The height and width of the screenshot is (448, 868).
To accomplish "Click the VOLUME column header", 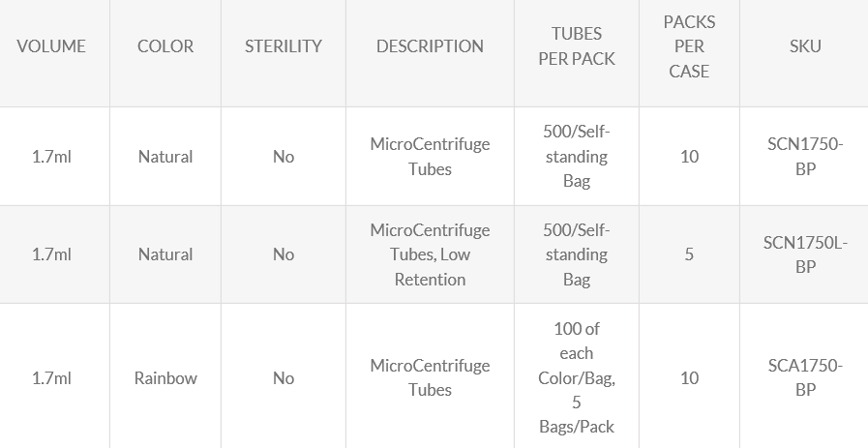I will (x=51, y=46).
